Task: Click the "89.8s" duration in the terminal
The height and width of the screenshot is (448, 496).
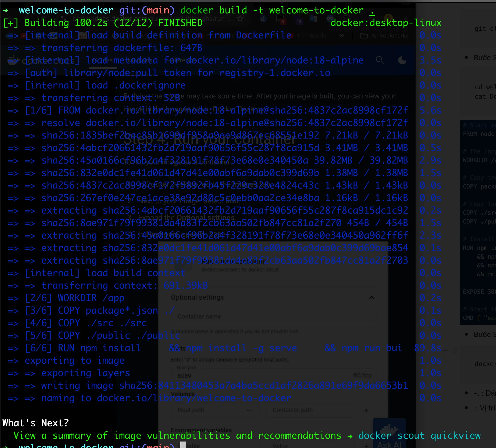Action: point(428,348)
